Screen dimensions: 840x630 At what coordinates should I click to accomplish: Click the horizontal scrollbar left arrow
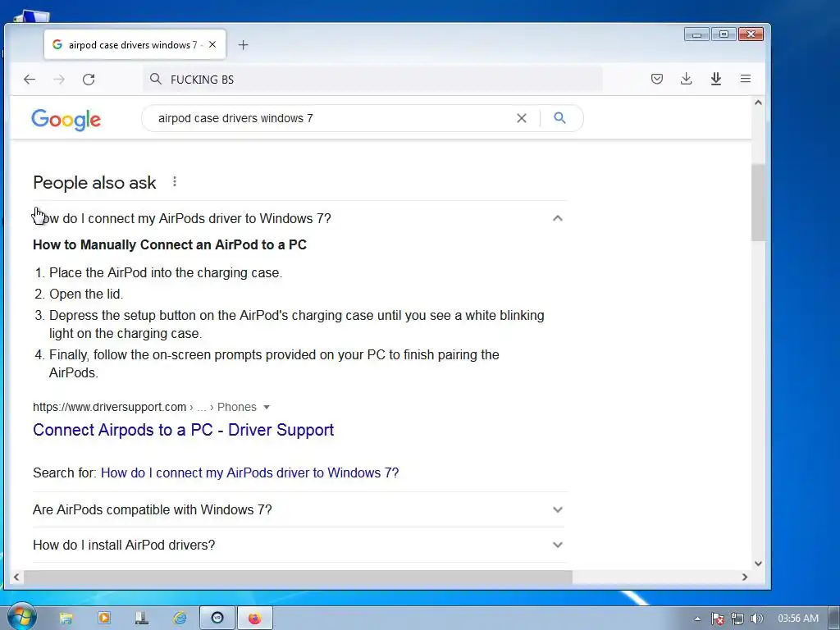[16, 577]
